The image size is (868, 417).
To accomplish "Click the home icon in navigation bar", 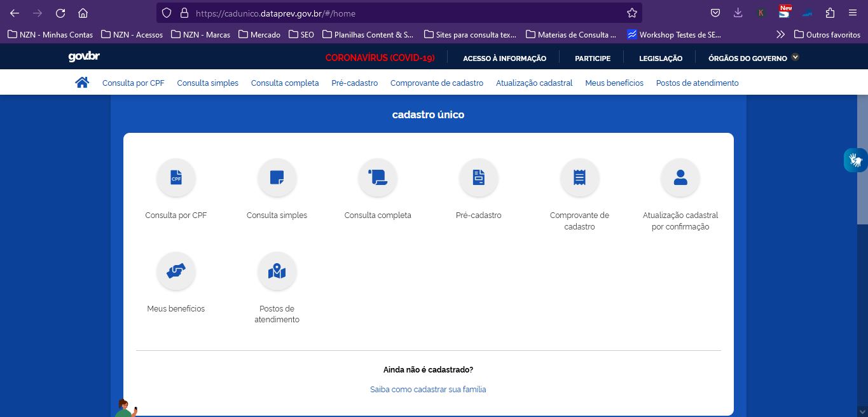I will [x=82, y=83].
